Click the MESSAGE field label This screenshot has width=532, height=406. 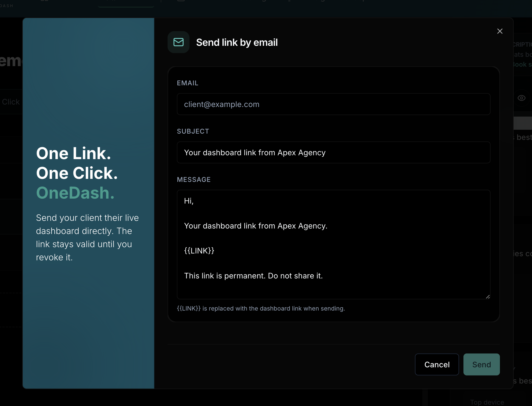(x=194, y=180)
